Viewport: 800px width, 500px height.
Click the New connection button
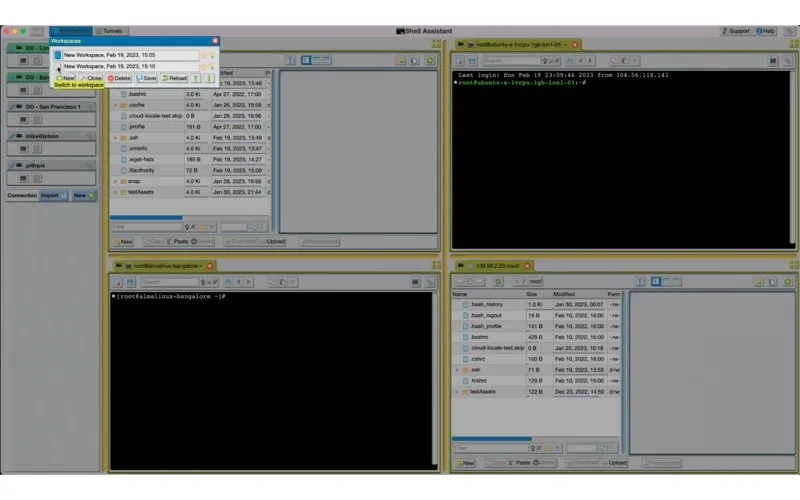coord(83,195)
